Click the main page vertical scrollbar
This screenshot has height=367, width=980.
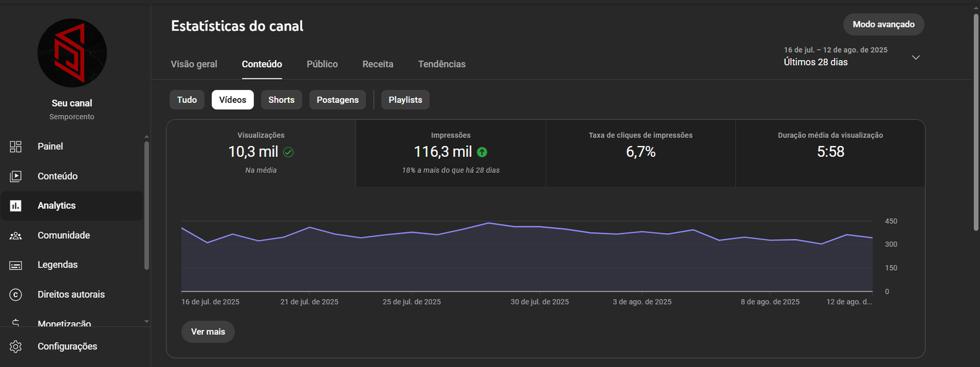coord(976,122)
